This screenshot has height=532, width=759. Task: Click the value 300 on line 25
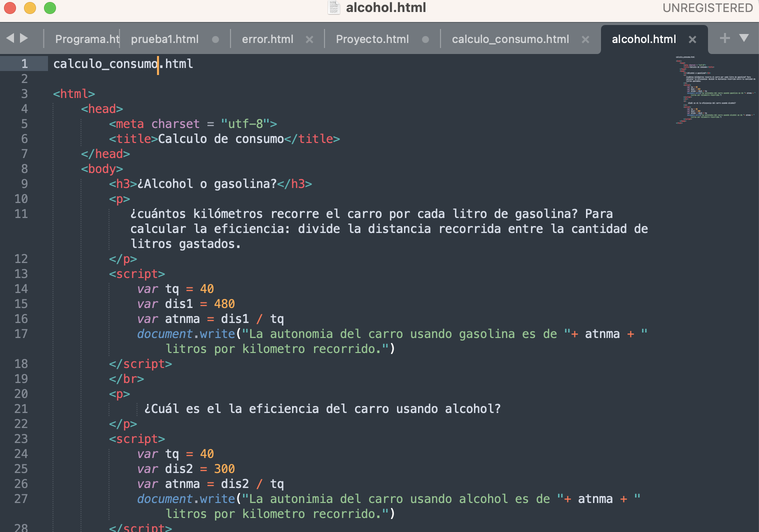pos(224,468)
